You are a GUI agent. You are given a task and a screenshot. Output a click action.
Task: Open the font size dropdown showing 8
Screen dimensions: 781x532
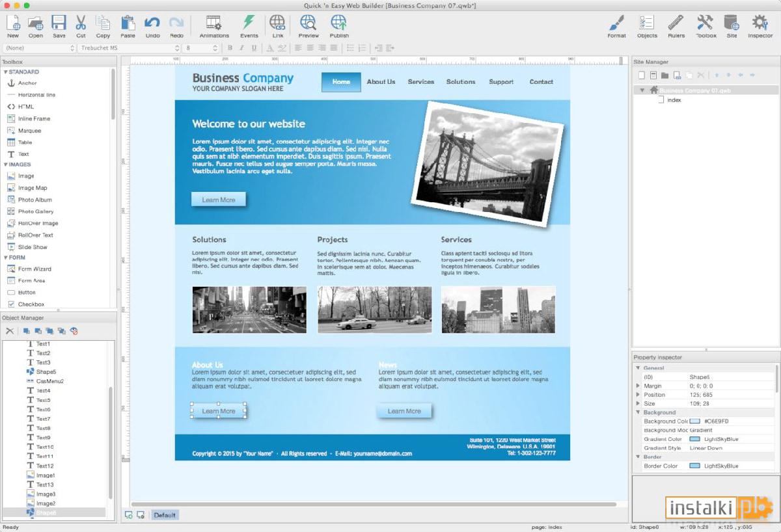[x=200, y=48]
